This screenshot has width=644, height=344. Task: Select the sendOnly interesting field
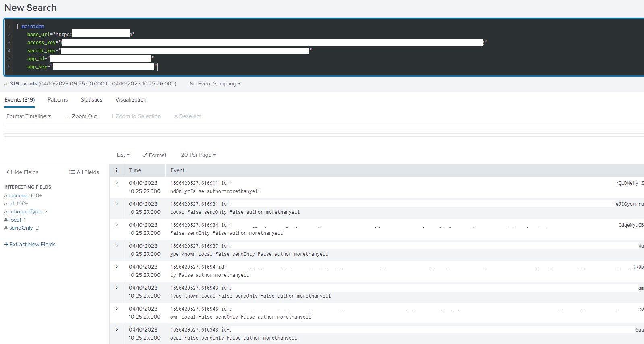[21, 228]
